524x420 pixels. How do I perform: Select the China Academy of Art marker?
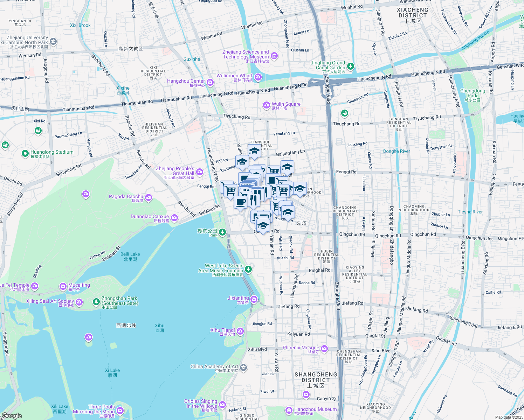click(242, 367)
